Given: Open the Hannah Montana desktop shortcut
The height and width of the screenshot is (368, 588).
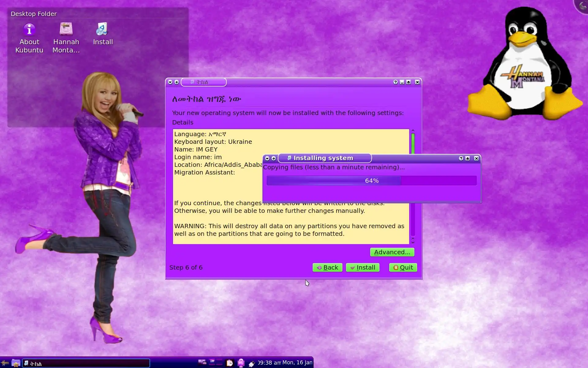Looking at the screenshot, I should 66,30.
